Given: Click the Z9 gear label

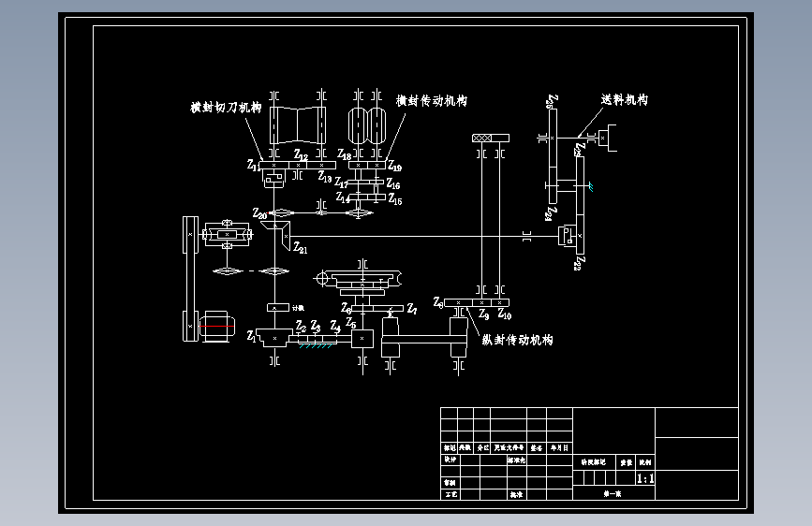Looking at the screenshot, I should pyautogui.click(x=483, y=314).
